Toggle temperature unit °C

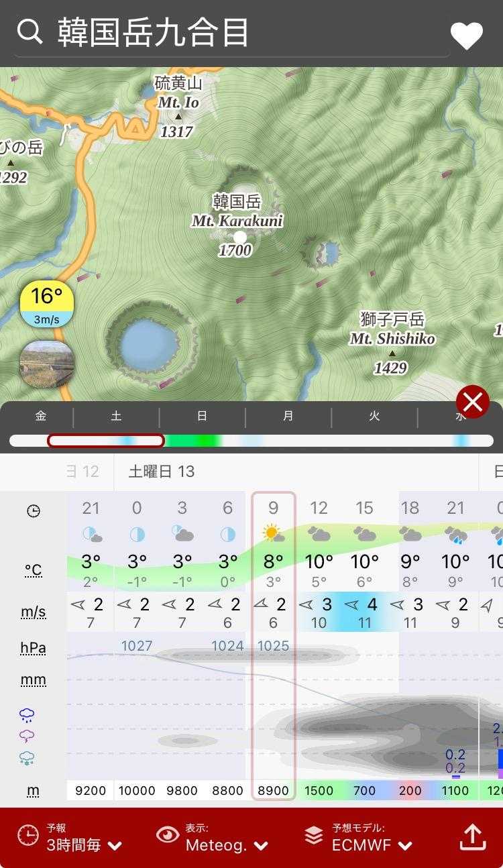pyautogui.click(x=33, y=570)
